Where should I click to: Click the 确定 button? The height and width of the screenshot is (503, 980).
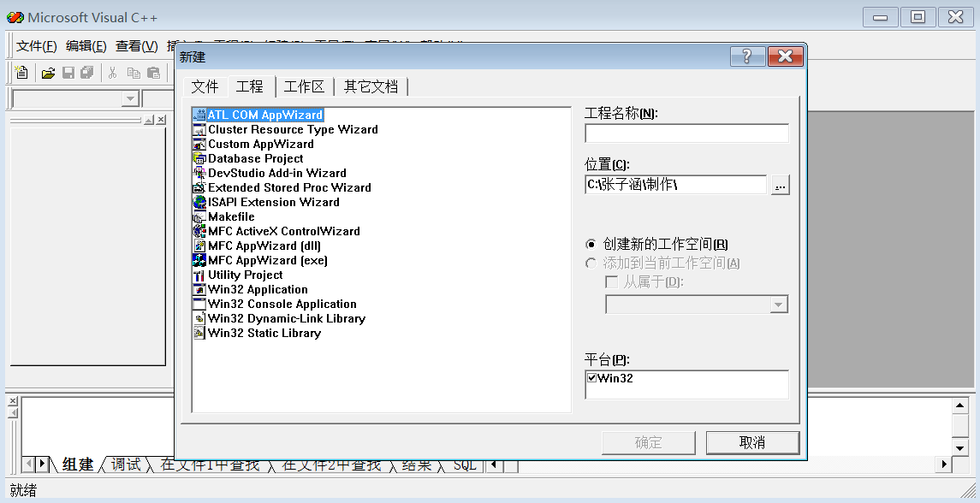point(649,442)
